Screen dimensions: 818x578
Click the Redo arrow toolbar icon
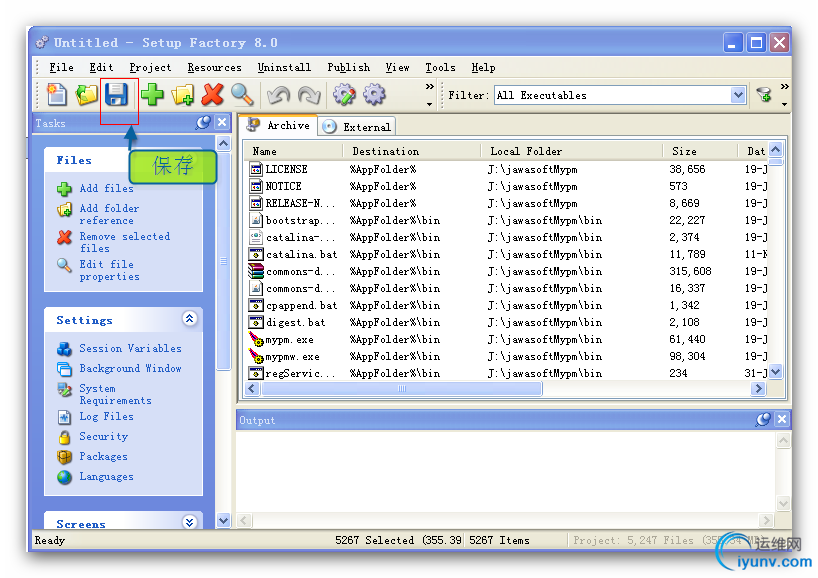click(x=309, y=95)
